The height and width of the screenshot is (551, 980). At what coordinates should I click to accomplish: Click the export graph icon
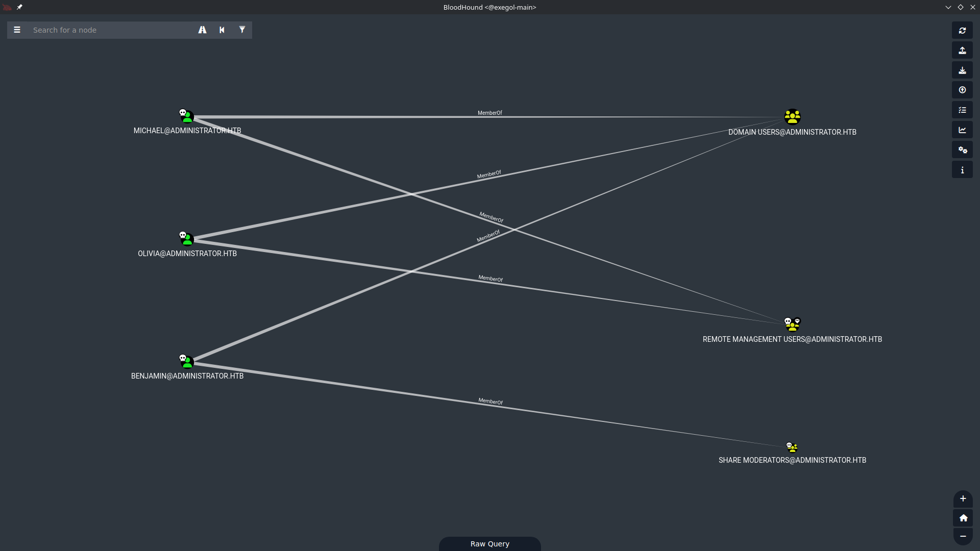tap(962, 50)
